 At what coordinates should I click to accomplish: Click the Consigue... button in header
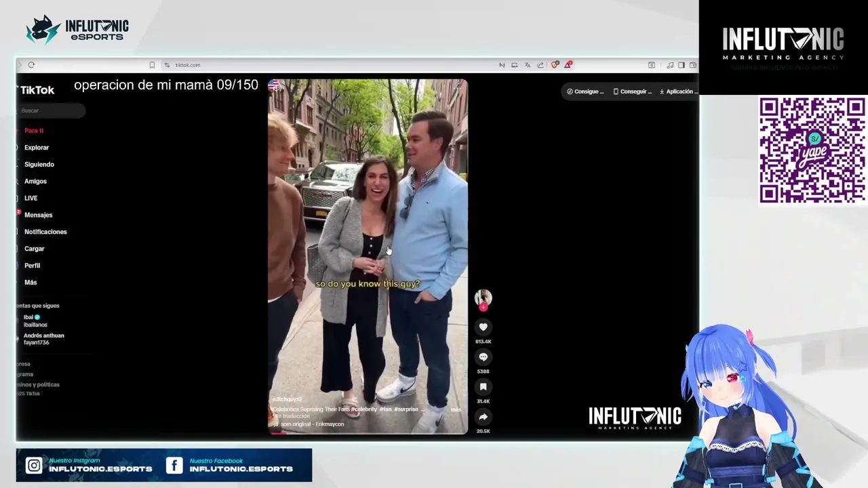coord(585,91)
